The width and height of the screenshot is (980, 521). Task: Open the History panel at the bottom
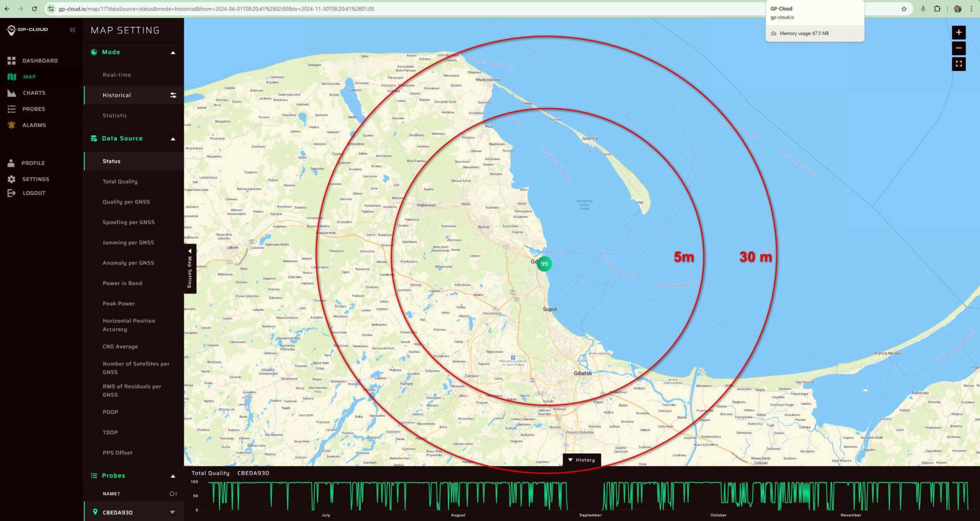click(582, 460)
